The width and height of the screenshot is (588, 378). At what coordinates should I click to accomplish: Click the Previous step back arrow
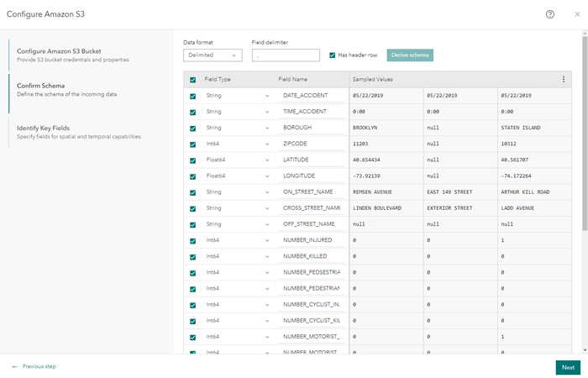[x=15, y=367]
